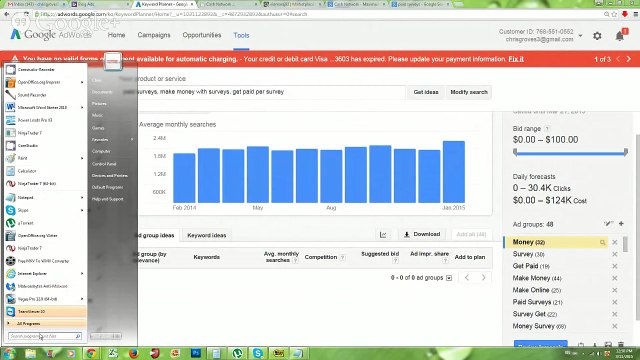Expand the Paint recent files arrow
Screen dimensions: 640x360
(82, 158)
